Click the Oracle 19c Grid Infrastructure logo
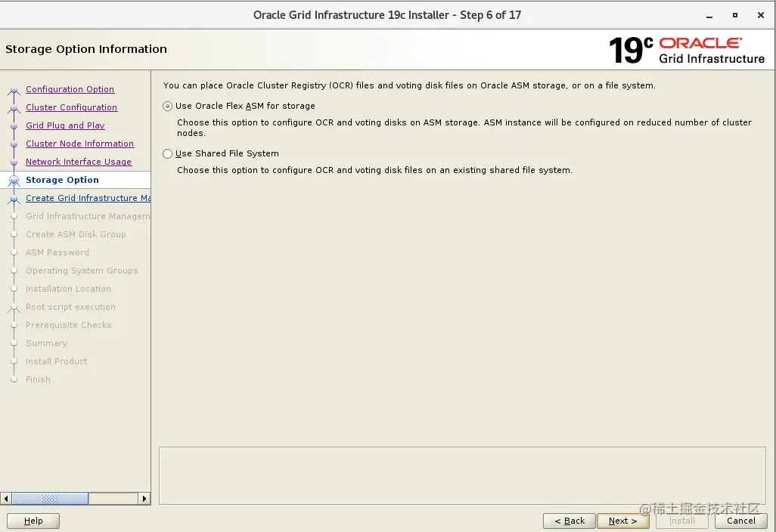This screenshot has height=532, width=776. click(687, 50)
